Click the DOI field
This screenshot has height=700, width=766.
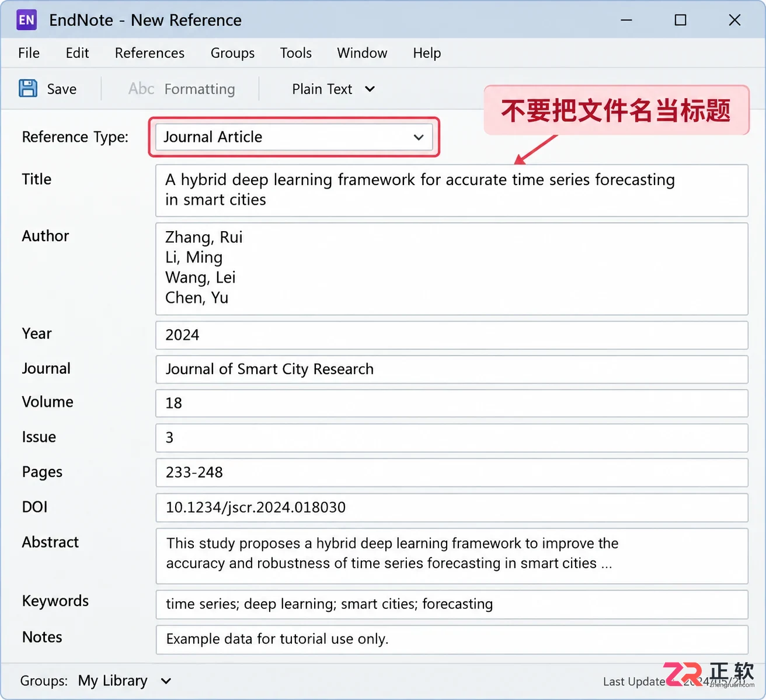(x=452, y=507)
